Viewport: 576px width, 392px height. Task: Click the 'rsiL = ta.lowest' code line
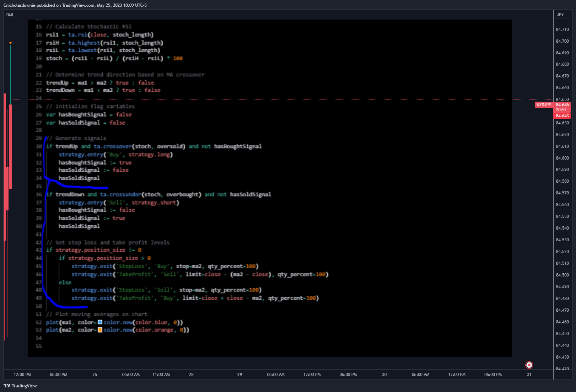tap(103, 50)
